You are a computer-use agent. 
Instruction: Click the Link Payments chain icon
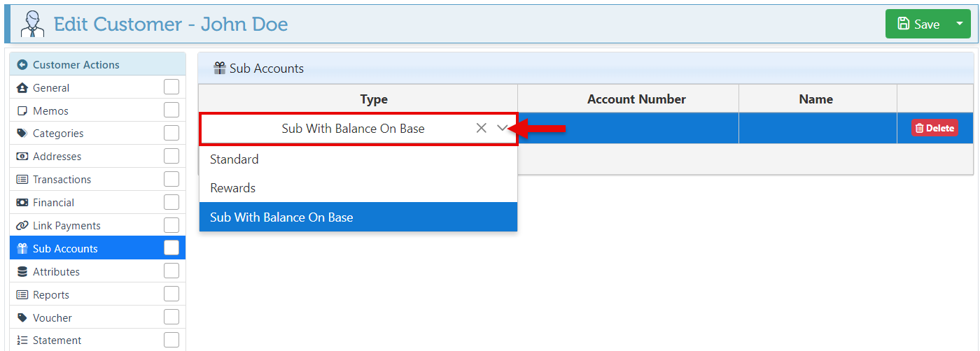[22, 226]
